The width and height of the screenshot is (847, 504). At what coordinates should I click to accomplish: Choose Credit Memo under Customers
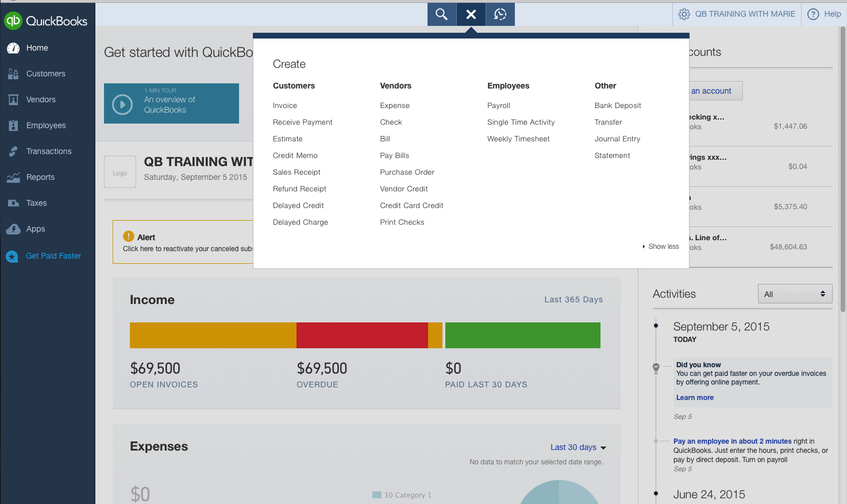coord(295,156)
